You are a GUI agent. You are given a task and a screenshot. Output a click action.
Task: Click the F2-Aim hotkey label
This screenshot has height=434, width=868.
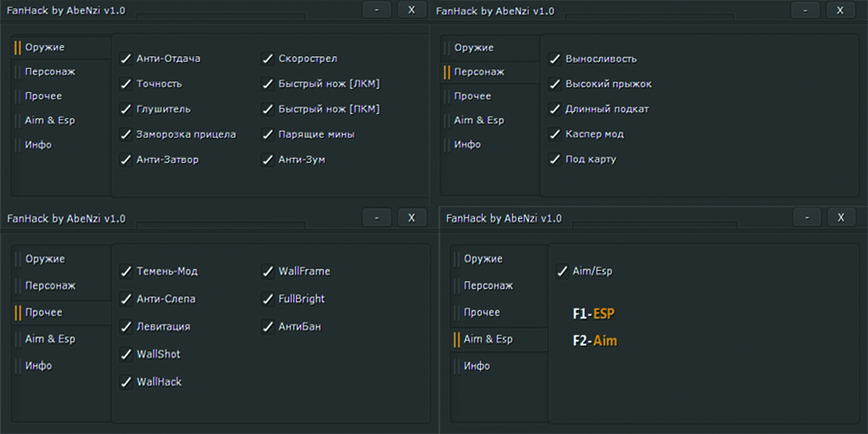point(595,341)
